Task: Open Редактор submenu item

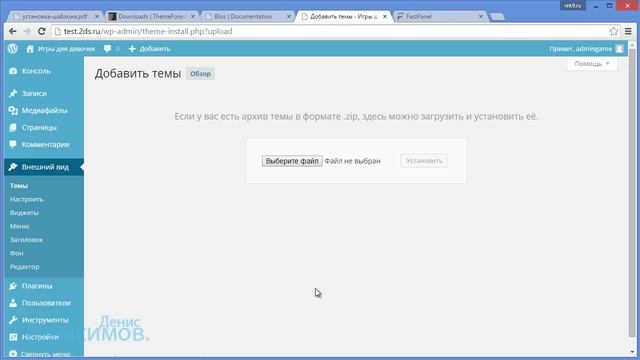Action: point(24,267)
